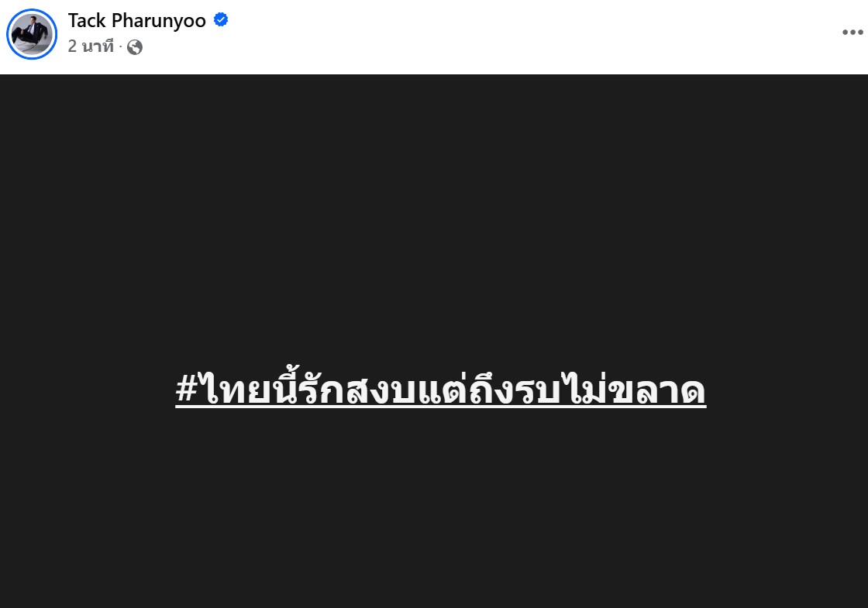Click the word "Pharunyoo" in the author name
868x608 pixels.
tap(159, 21)
